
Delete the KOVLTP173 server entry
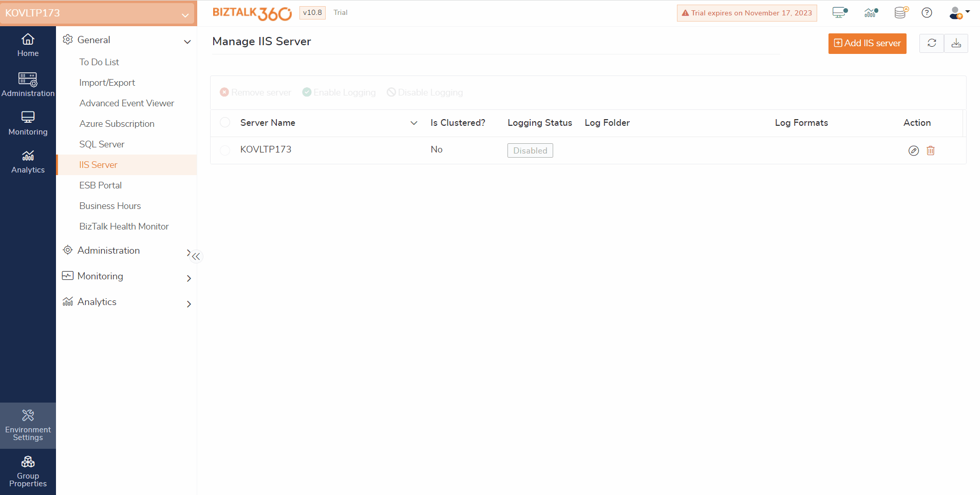click(x=931, y=150)
